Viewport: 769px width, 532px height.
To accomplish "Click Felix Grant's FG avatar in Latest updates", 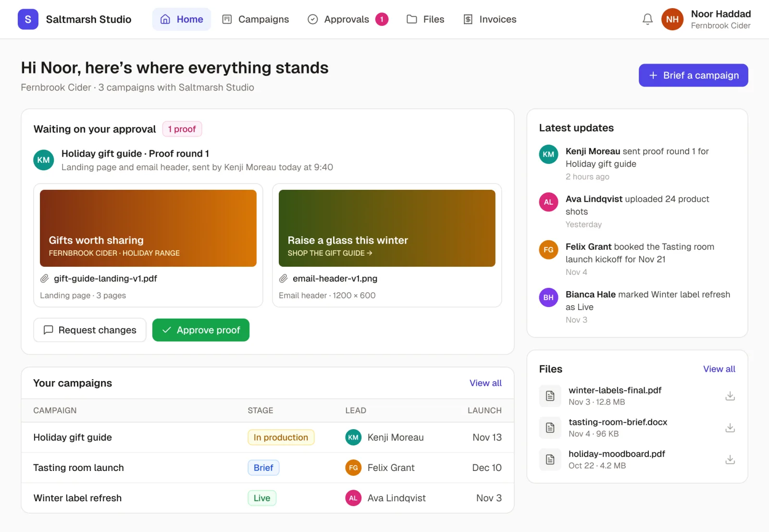I will (x=548, y=249).
